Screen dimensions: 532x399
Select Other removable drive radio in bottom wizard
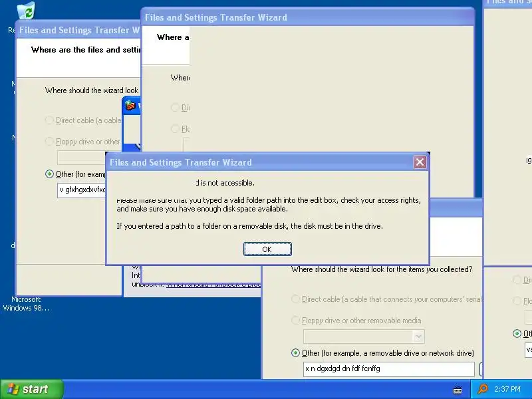[x=295, y=353]
